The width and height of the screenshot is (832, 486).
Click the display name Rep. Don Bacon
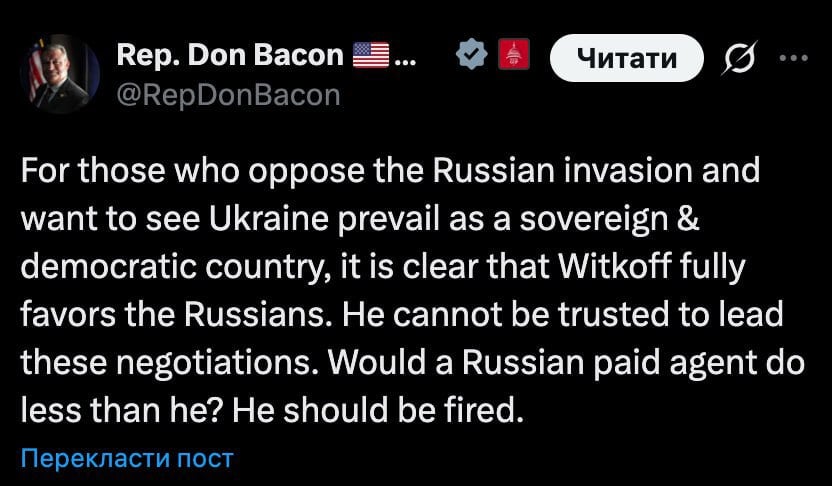[230, 56]
